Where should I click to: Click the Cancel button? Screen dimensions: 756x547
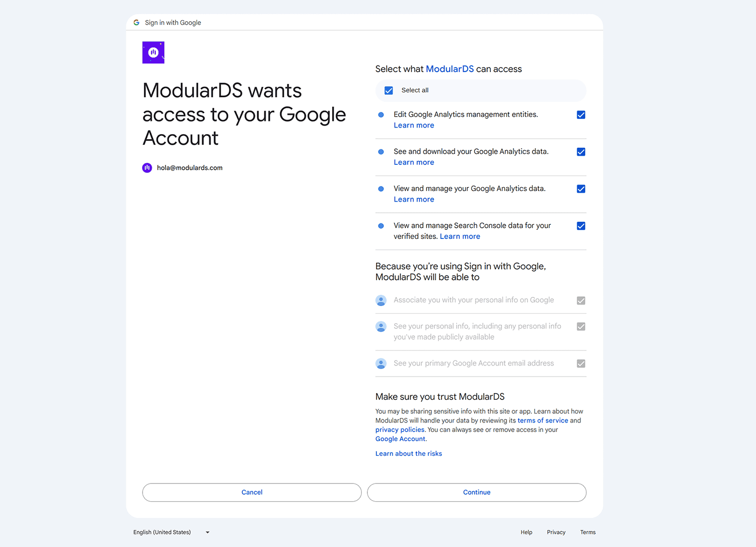click(x=252, y=493)
